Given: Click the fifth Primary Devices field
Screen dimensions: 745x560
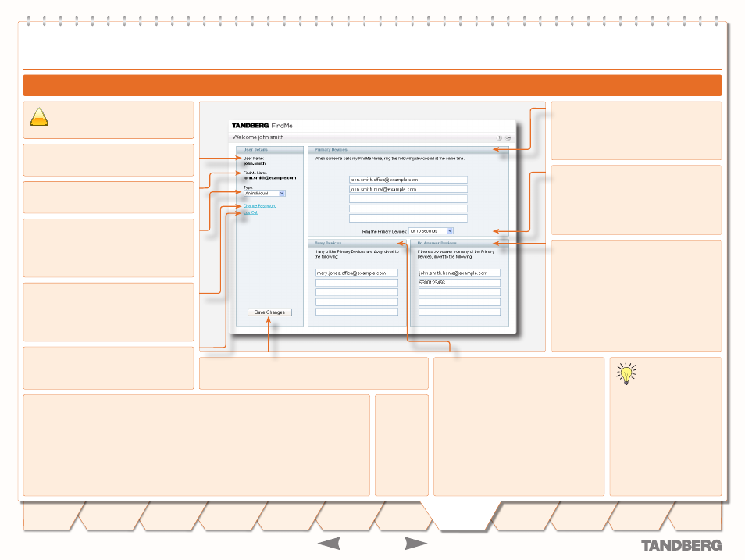Looking at the screenshot, I should [408, 218].
